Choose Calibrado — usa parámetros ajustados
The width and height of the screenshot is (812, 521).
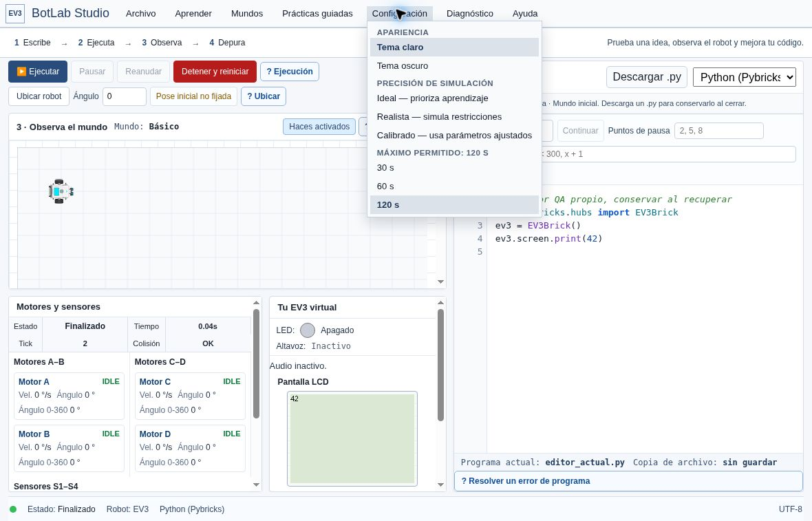click(454, 136)
